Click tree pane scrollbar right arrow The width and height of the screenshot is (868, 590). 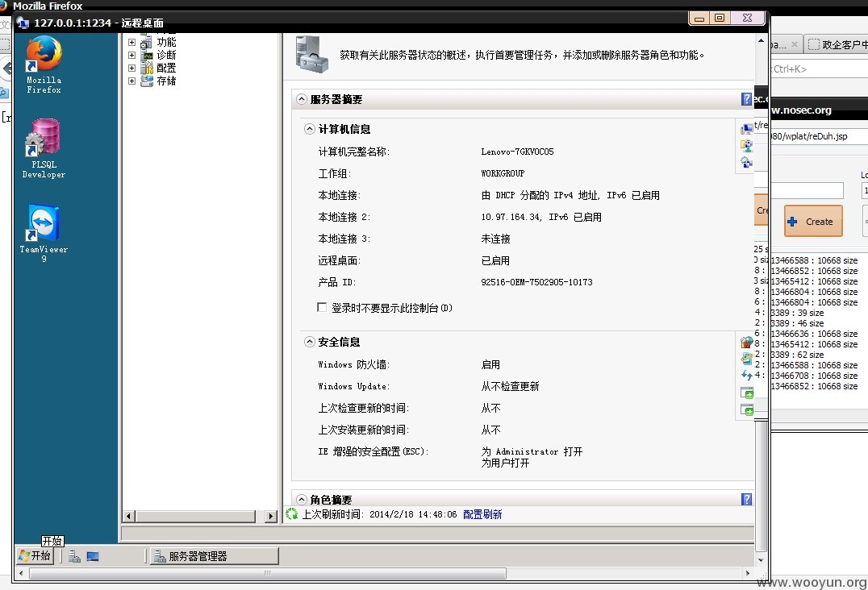click(x=271, y=516)
